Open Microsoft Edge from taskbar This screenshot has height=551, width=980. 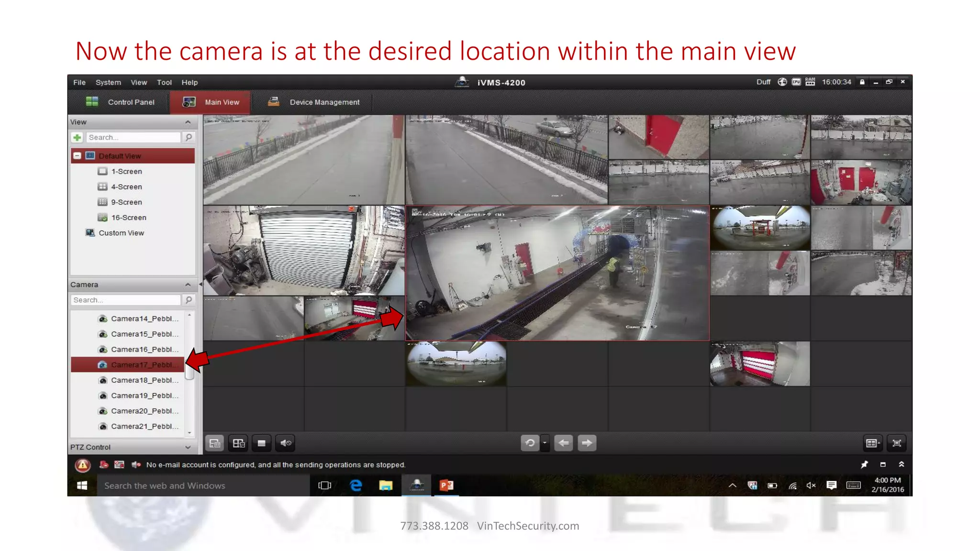point(356,485)
